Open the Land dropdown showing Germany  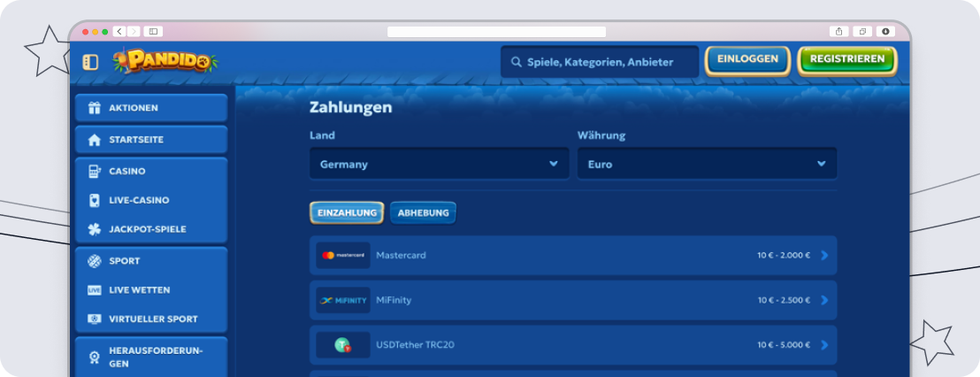440,164
